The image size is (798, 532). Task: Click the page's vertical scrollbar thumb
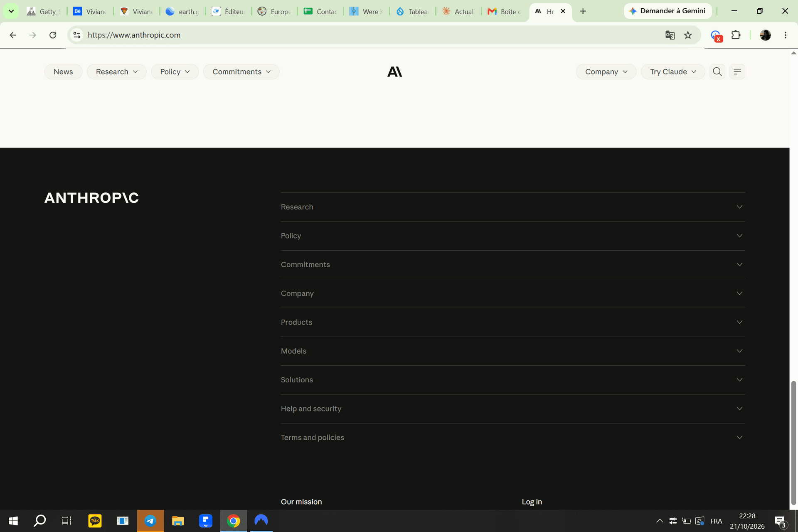793,443
